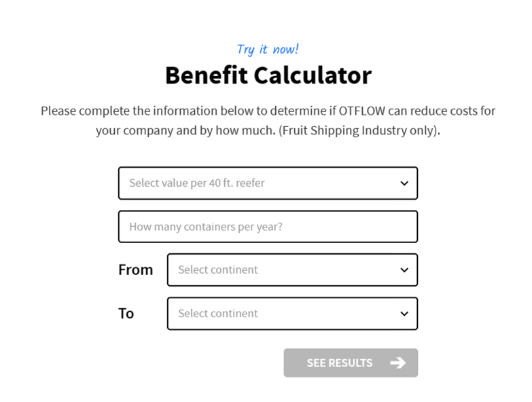Click the chevron arrow of the To dropdown
The height and width of the screenshot is (402, 532).
pos(404,314)
